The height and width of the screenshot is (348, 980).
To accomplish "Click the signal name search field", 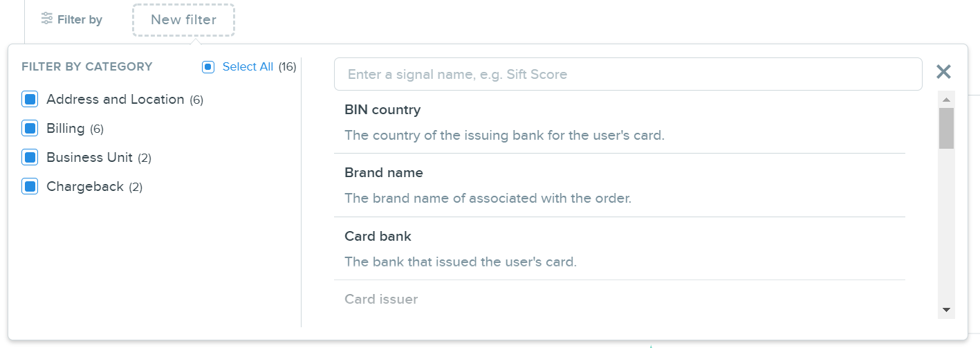I will 628,74.
